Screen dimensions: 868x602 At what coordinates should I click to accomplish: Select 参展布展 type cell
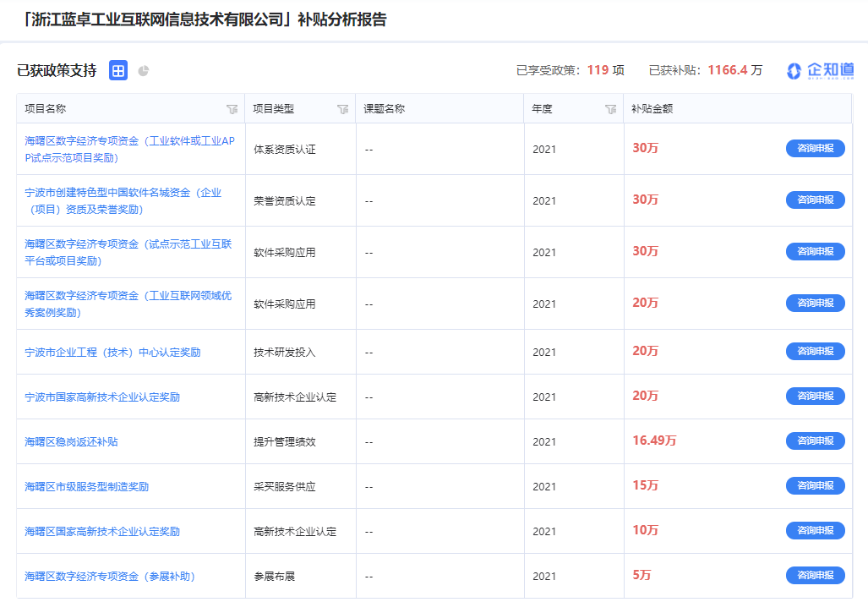coord(274,577)
